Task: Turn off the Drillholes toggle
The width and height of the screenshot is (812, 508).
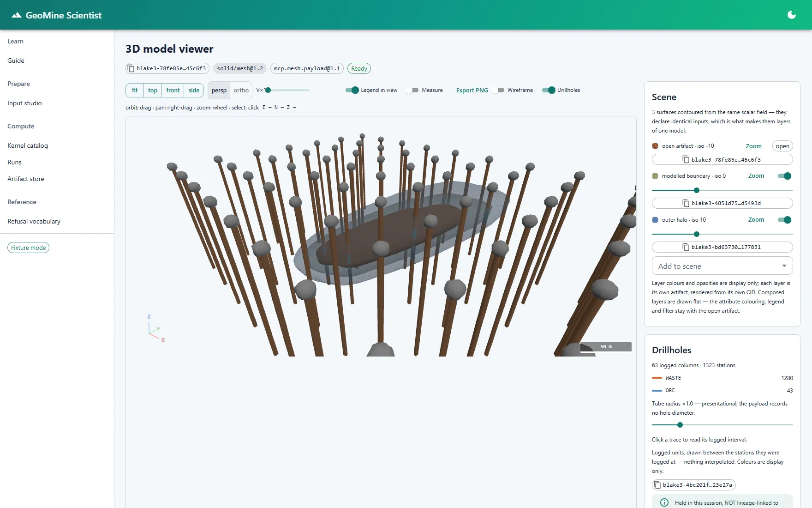Action: point(549,90)
